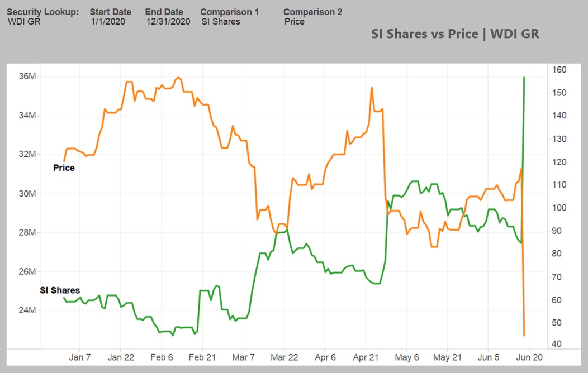Click the Security Lookup value WDI GR
The image size is (588, 373).
click(x=24, y=22)
